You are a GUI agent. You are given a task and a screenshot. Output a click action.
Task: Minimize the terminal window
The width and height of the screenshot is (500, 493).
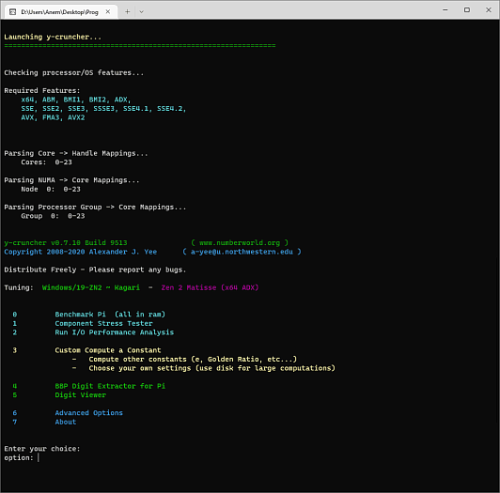[445, 10]
